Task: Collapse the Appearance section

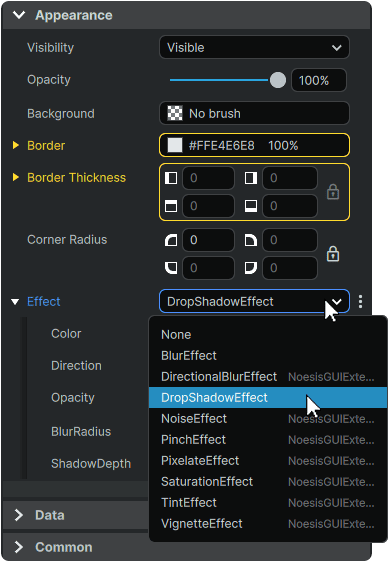Action: (x=19, y=15)
